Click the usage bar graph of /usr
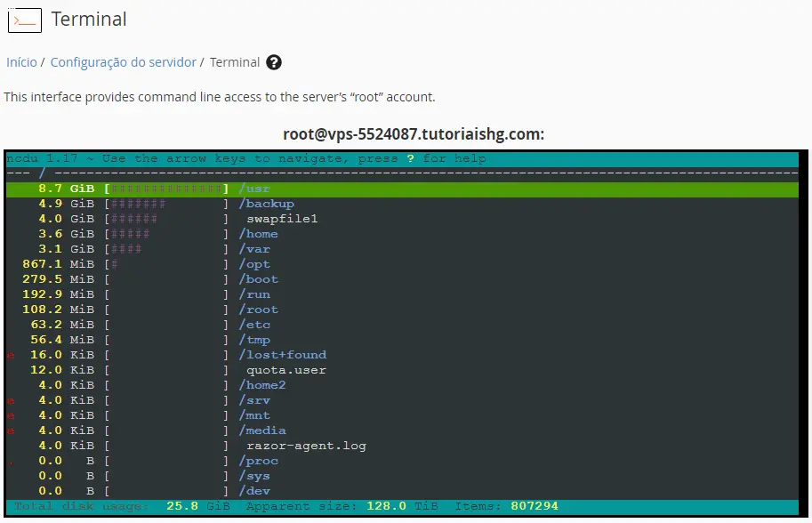The height and width of the screenshot is (523, 812). point(166,189)
